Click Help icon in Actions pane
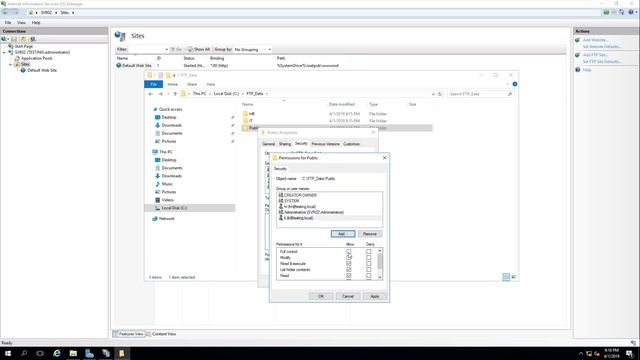640x360 pixels. 578,70
